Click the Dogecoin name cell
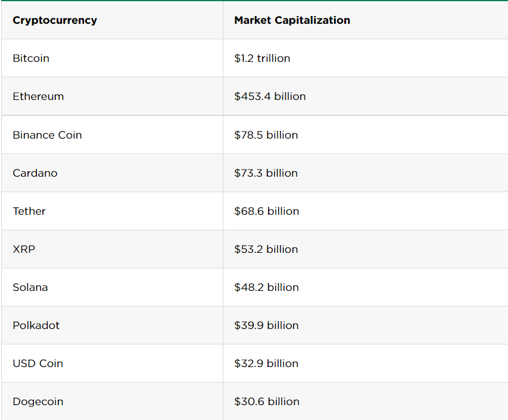The width and height of the screenshot is (508, 420). coord(38,402)
